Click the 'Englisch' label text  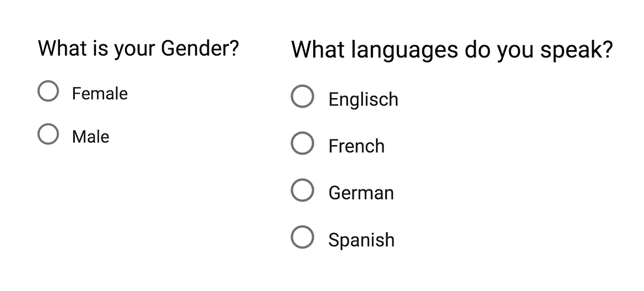coord(363,99)
